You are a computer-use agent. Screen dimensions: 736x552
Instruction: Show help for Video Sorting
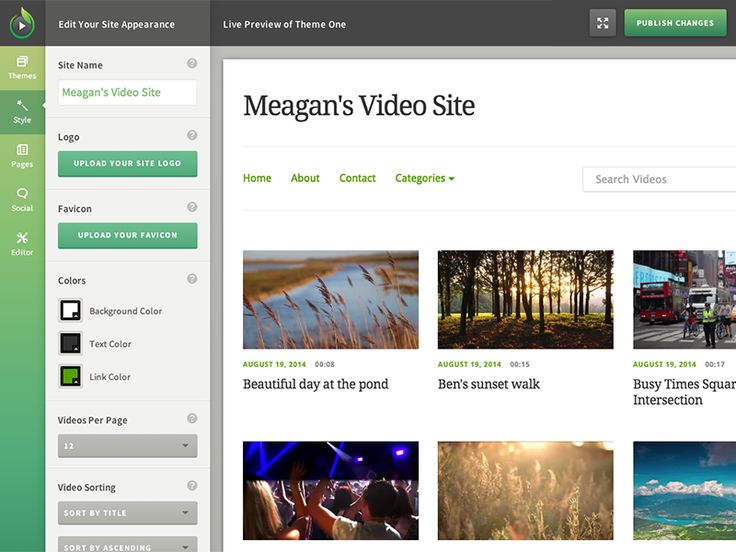click(192, 485)
